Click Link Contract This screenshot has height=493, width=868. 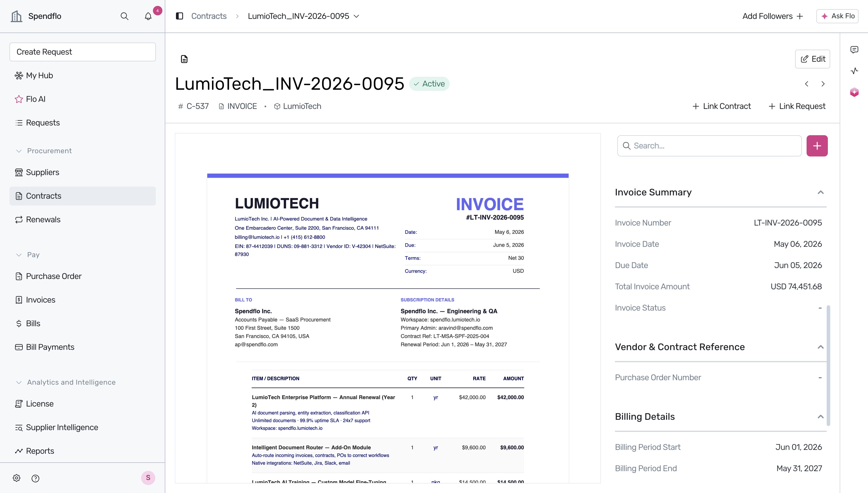(x=722, y=106)
